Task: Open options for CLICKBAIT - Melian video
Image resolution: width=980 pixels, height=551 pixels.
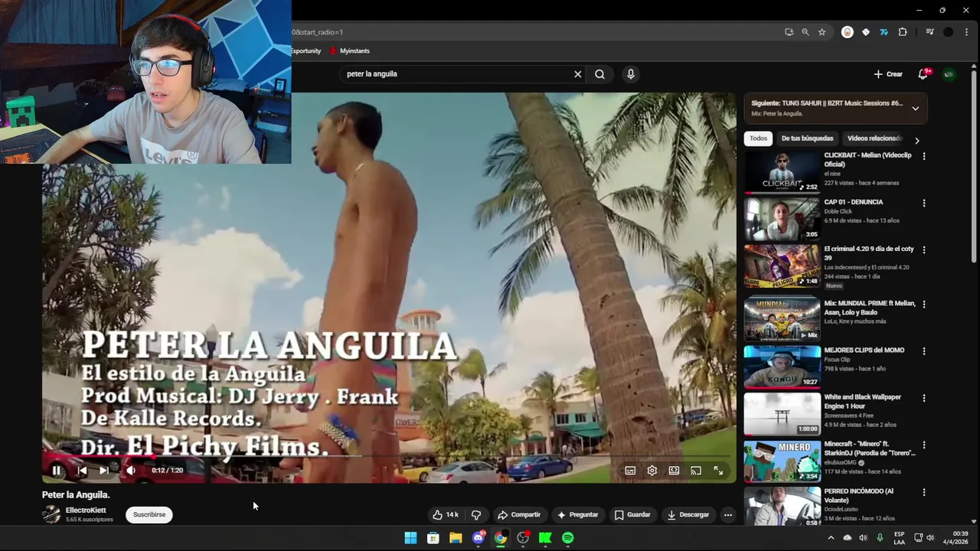Action: pyautogui.click(x=924, y=156)
